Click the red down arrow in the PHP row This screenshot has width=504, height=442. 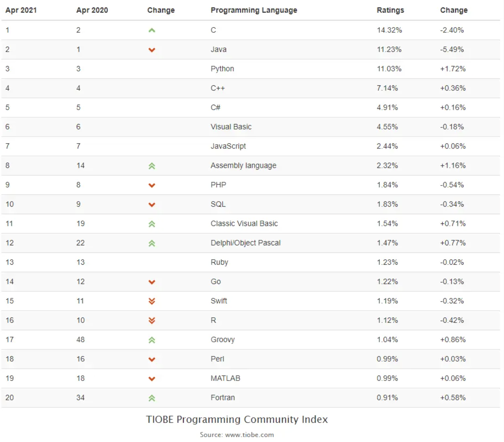152,185
